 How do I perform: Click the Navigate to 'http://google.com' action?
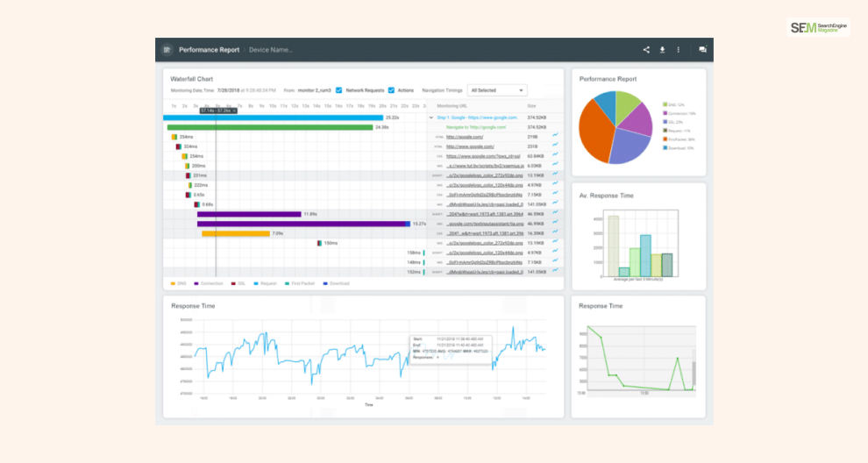point(476,127)
